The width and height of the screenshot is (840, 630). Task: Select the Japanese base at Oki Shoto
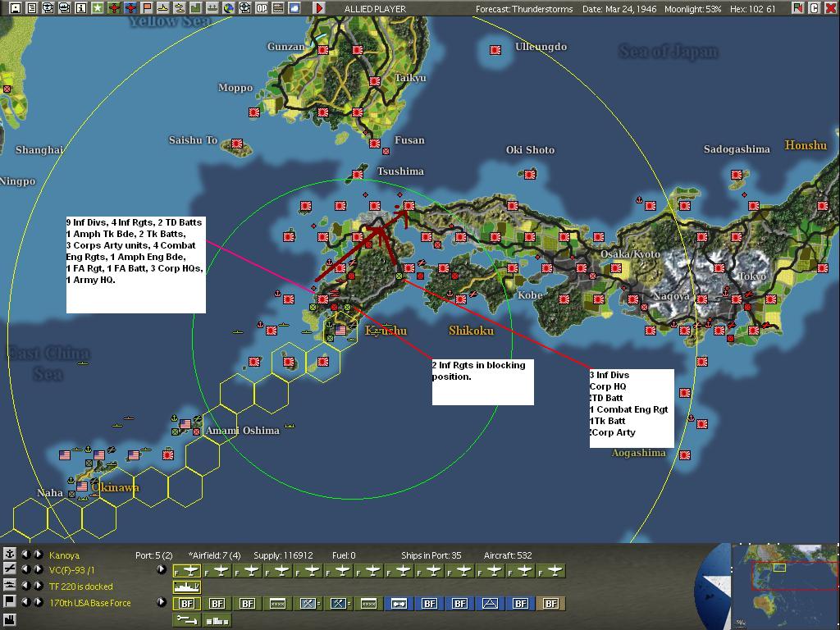click(x=530, y=174)
